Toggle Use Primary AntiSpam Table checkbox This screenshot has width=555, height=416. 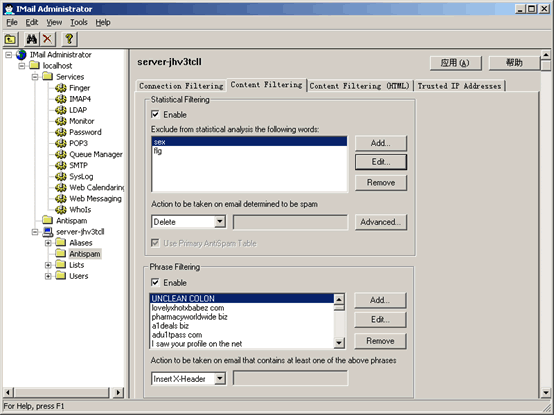point(155,243)
